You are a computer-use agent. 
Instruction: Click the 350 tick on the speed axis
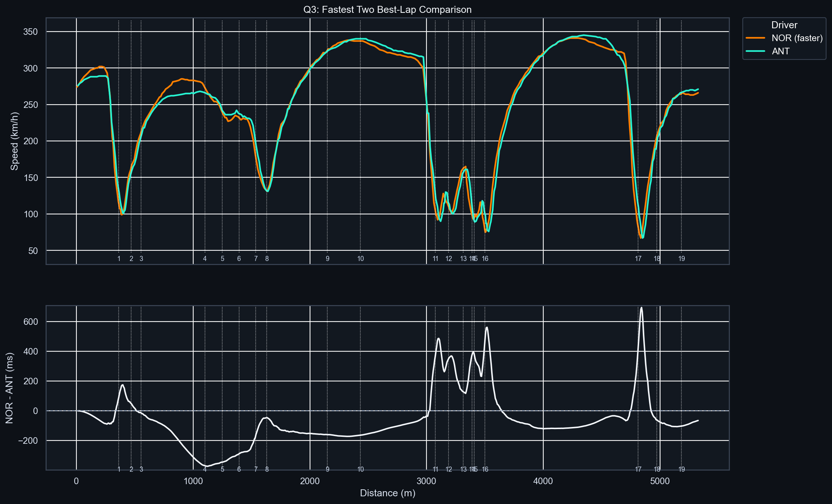pyautogui.click(x=30, y=32)
